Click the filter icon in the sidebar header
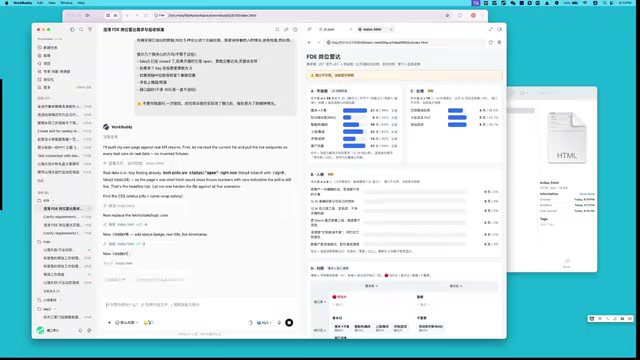The width and height of the screenshot is (640, 360). (90, 29)
